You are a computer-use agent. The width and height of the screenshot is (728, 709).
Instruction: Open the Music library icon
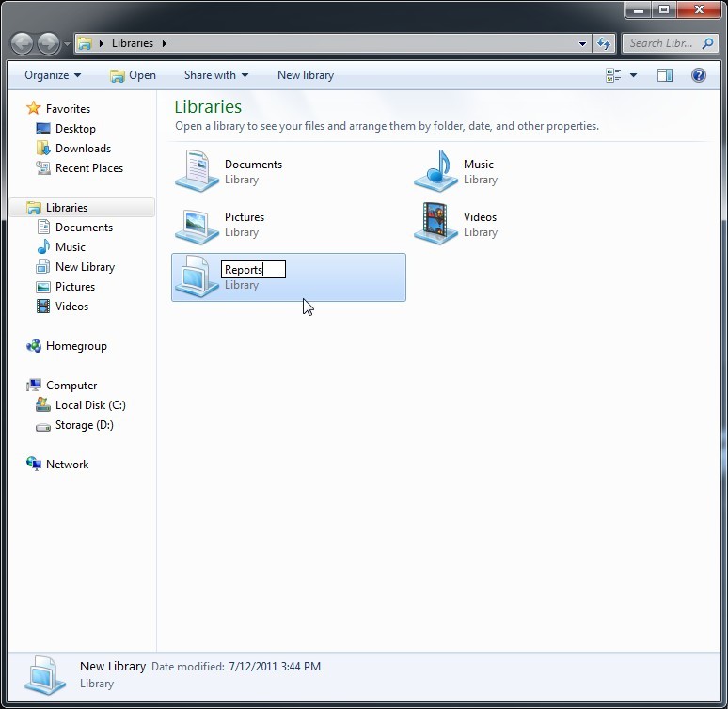tap(436, 171)
